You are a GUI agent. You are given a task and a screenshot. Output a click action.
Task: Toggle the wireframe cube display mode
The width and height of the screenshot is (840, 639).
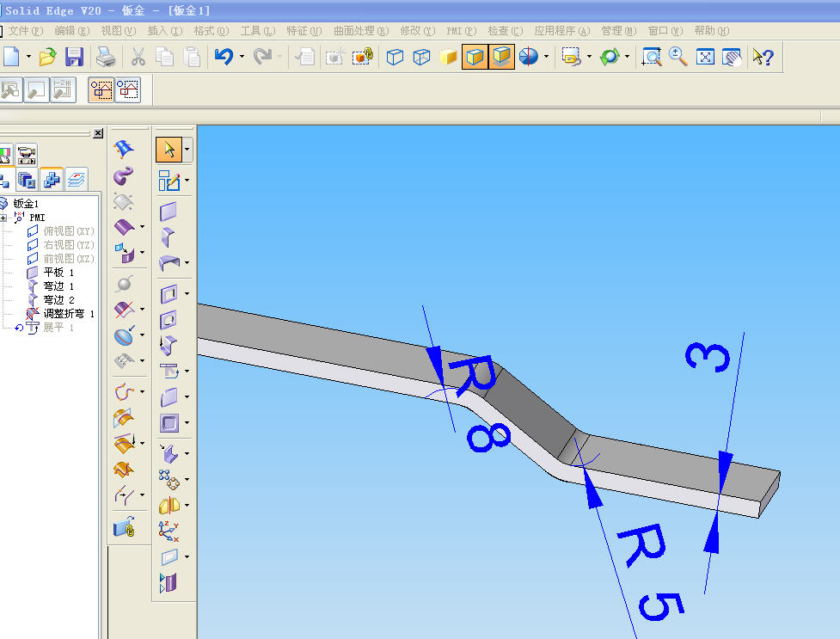(395, 56)
